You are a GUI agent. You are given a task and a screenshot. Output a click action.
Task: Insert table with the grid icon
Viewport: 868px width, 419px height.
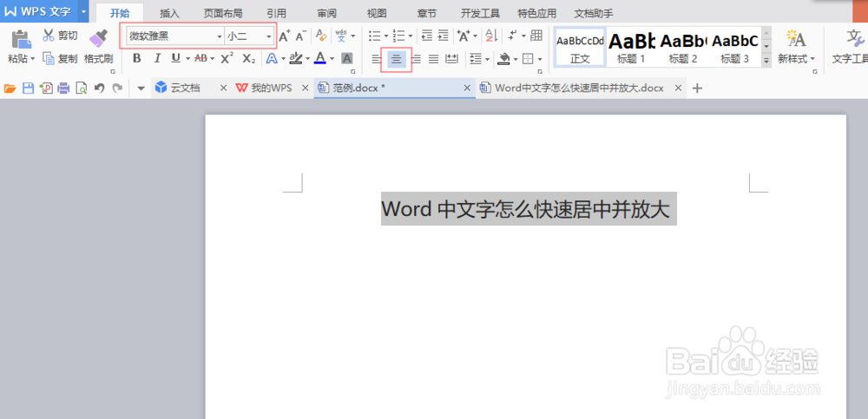pyautogui.click(x=536, y=36)
